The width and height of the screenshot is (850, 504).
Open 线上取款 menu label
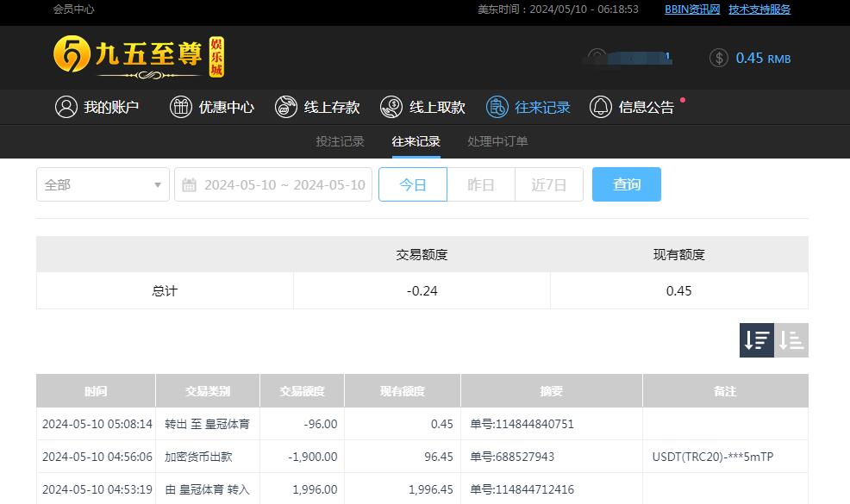click(437, 108)
